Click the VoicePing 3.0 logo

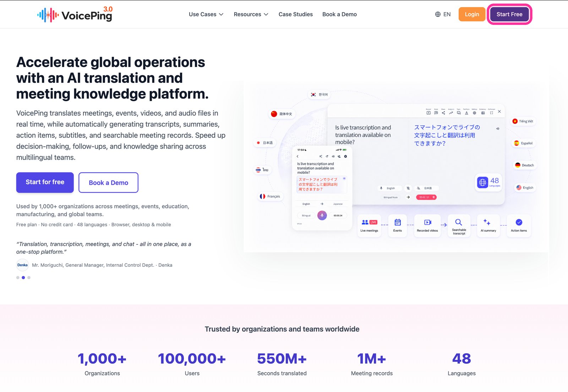[x=75, y=15]
